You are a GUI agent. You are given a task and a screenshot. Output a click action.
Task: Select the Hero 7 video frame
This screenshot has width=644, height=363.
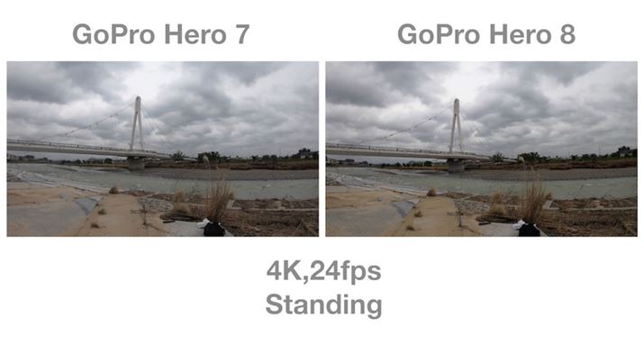163,149
